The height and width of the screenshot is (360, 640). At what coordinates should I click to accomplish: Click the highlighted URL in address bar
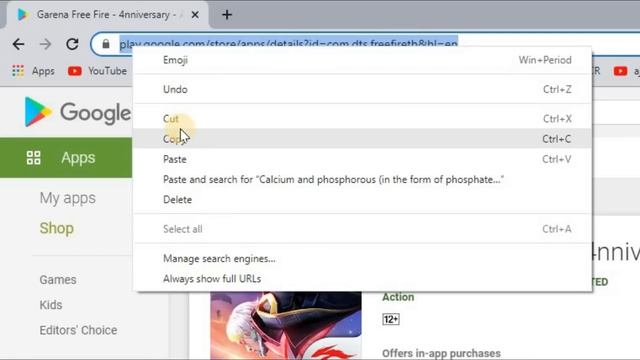(289, 42)
